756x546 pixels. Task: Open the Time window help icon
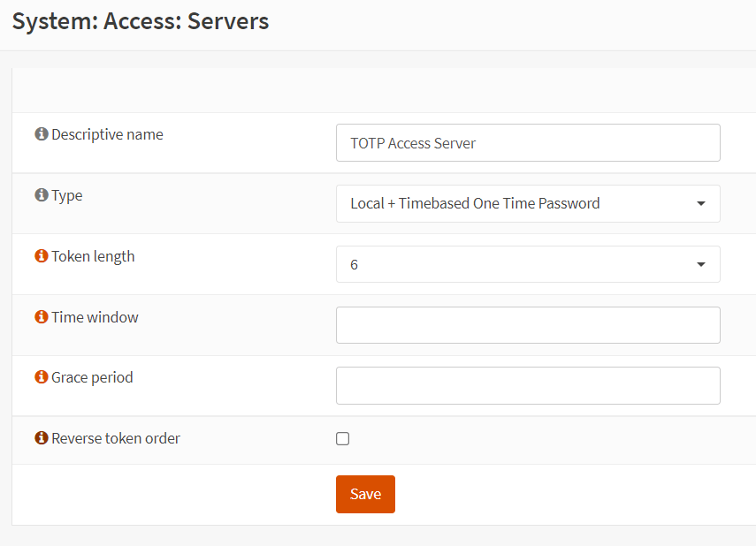pyautogui.click(x=41, y=316)
